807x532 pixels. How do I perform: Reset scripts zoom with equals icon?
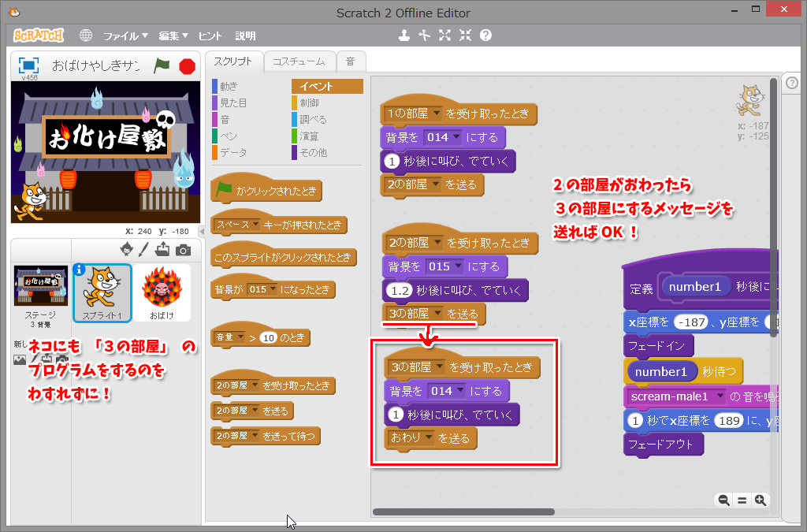tap(742, 500)
